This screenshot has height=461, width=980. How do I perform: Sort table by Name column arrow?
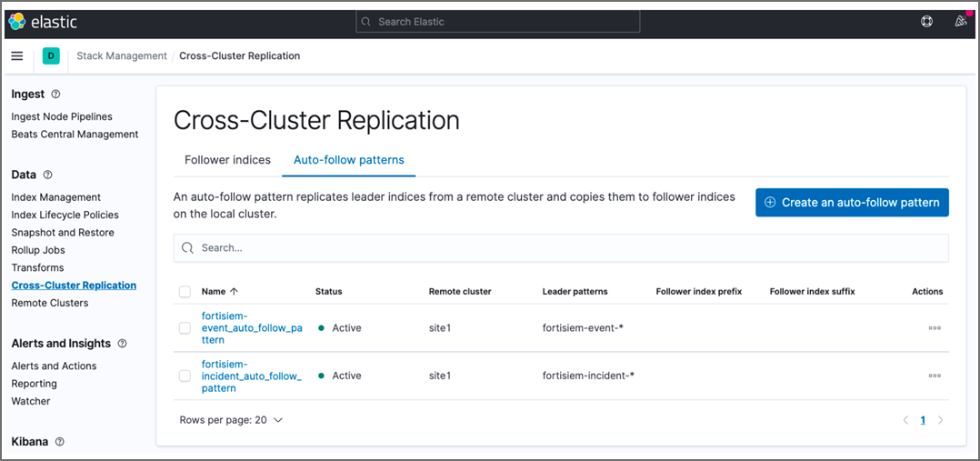click(234, 292)
